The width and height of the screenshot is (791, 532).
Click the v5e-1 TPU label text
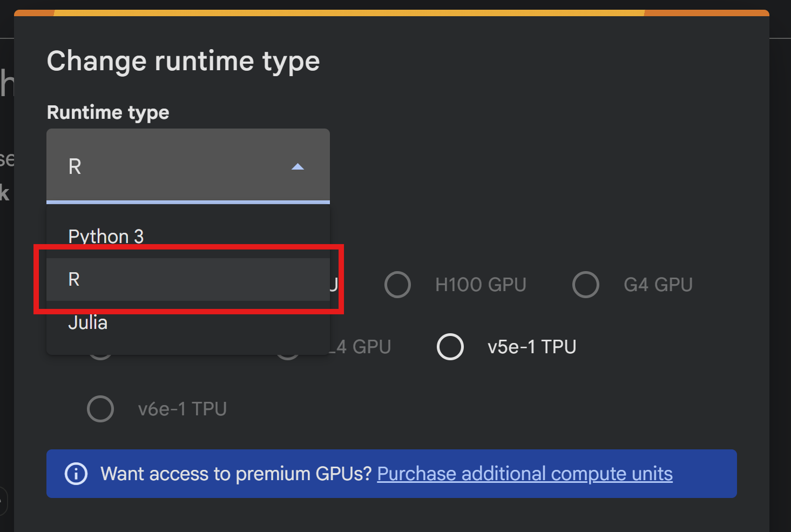pyautogui.click(x=532, y=347)
